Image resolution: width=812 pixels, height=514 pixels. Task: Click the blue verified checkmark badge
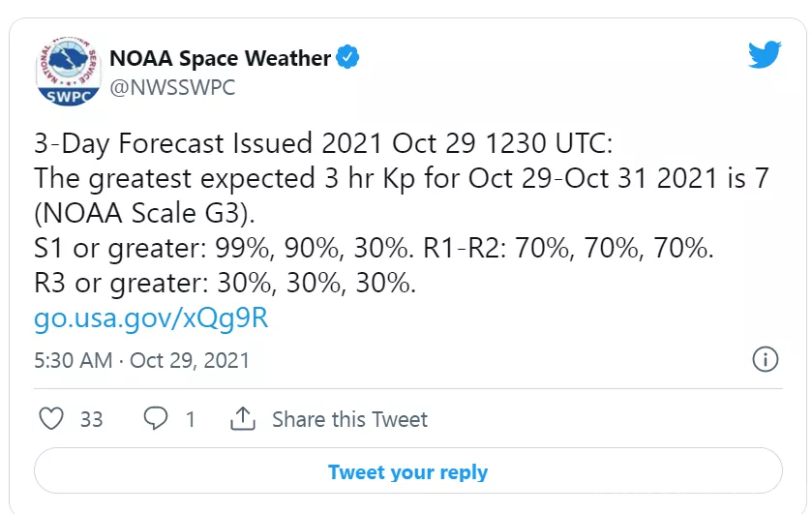tap(348, 58)
